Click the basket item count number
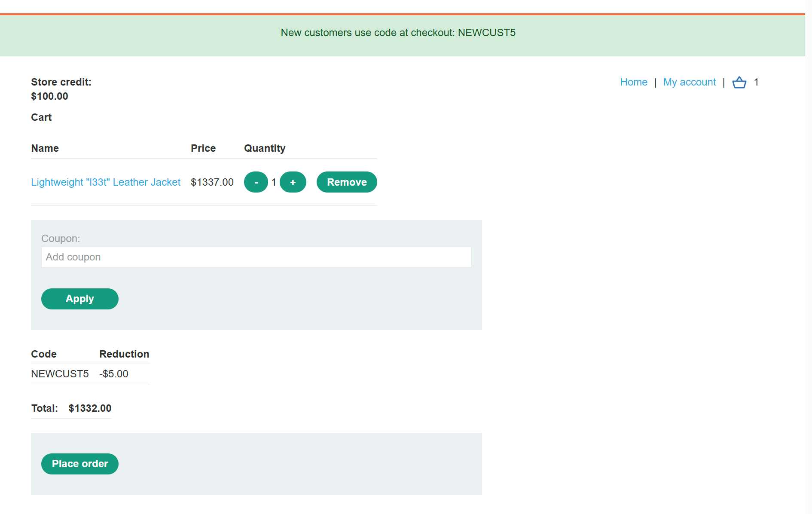Viewport: 812px width, 514px height. [x=756, y=82]
